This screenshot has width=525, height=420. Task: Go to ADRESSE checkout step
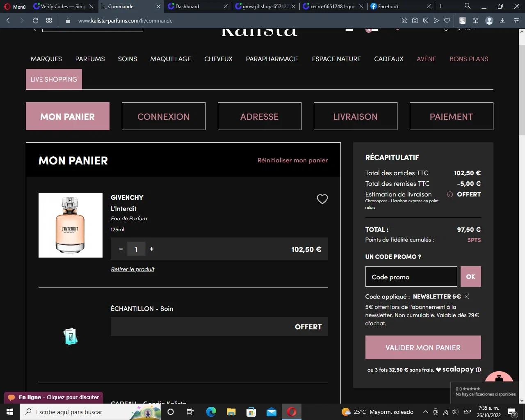pos(260,116)
